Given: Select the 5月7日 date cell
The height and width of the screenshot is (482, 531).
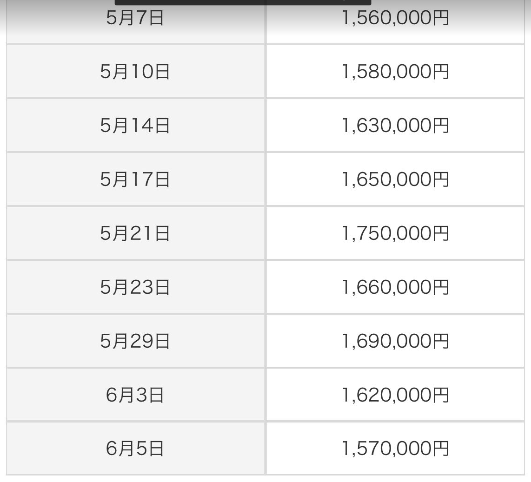Looking at the screenshot, I should [135, 21].
